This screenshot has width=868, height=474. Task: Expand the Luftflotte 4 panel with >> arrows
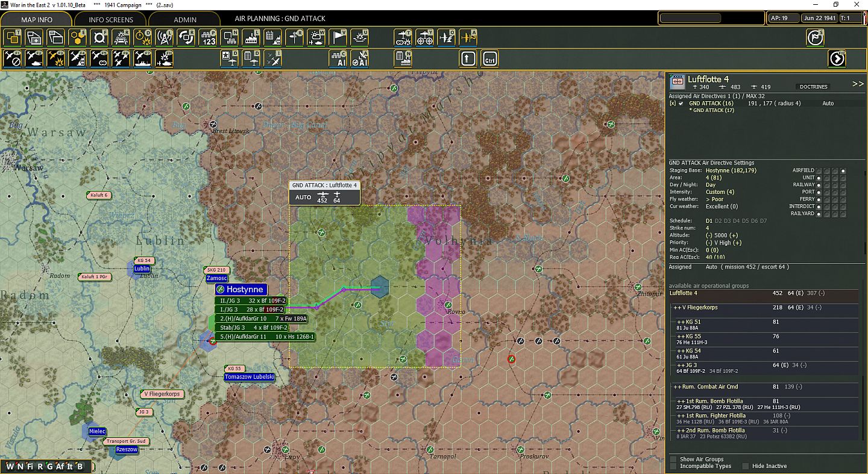click(858, 84)
